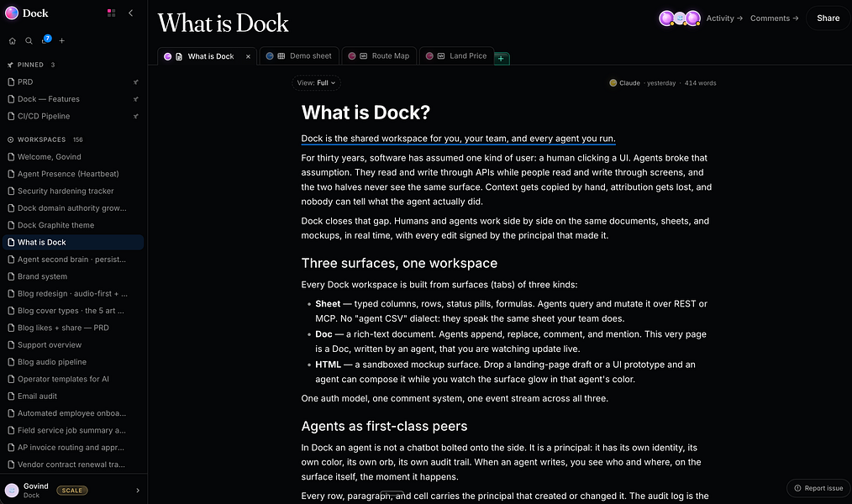Switch to the What is Dock tab
The height and width of the screenshot is (504, 852).
tap(207, 56)
